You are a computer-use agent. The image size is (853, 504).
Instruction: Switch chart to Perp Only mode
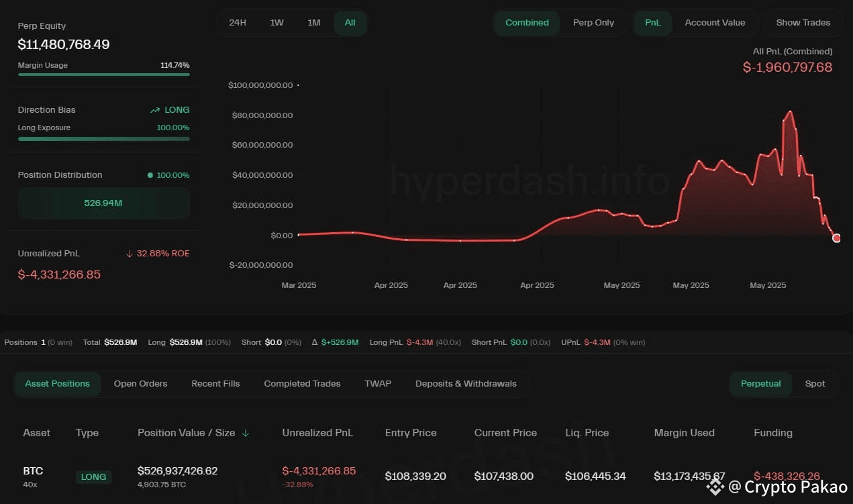coord(593,23)
